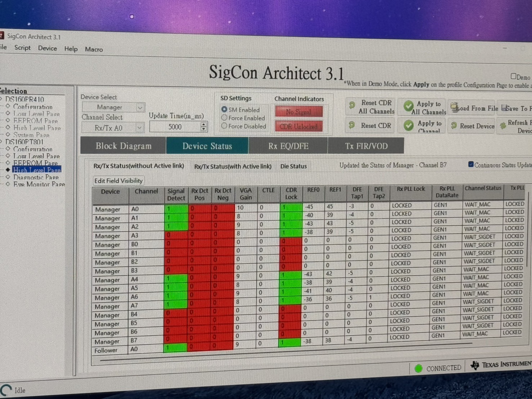Select Low Level Page under DS160PT801
The height and width of the screenshot is (399, 532).
pyautogui.click(x=36, y=156)
